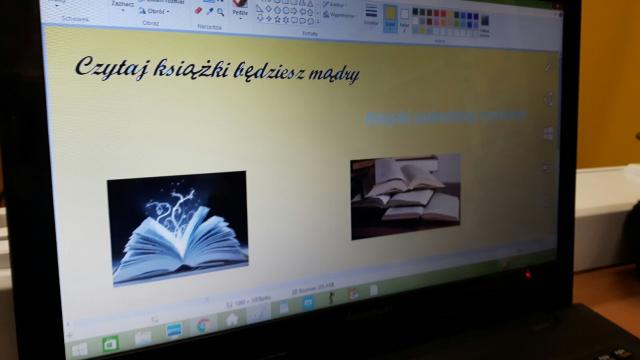The height and width of the screenshot is (360, 640).
Task: Click the Windows Start button
Action: coord(80,350)
